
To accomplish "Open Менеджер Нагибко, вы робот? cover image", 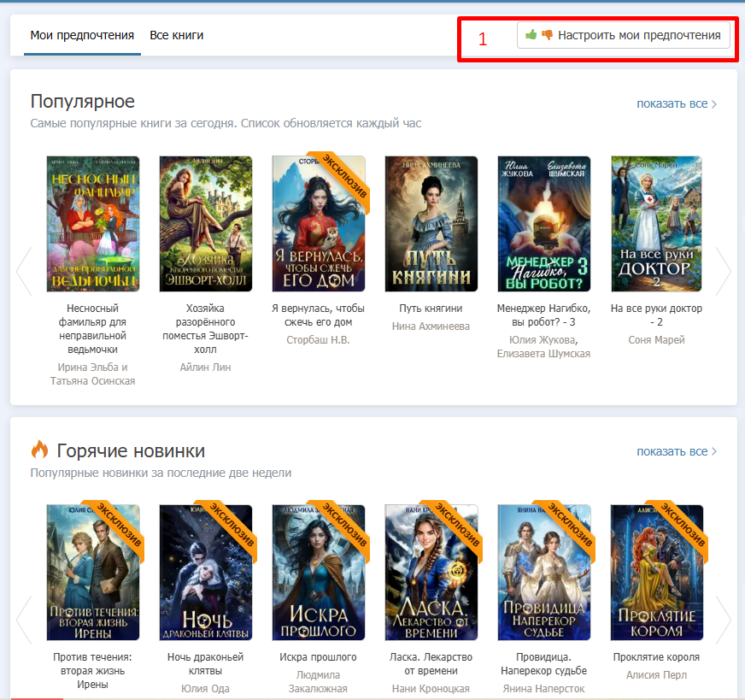I will (544, 224).
